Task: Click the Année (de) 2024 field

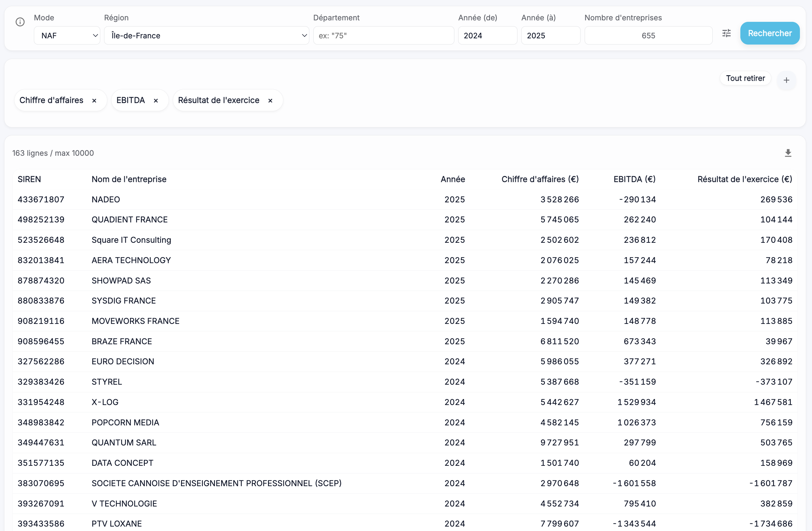Action: 487,35
